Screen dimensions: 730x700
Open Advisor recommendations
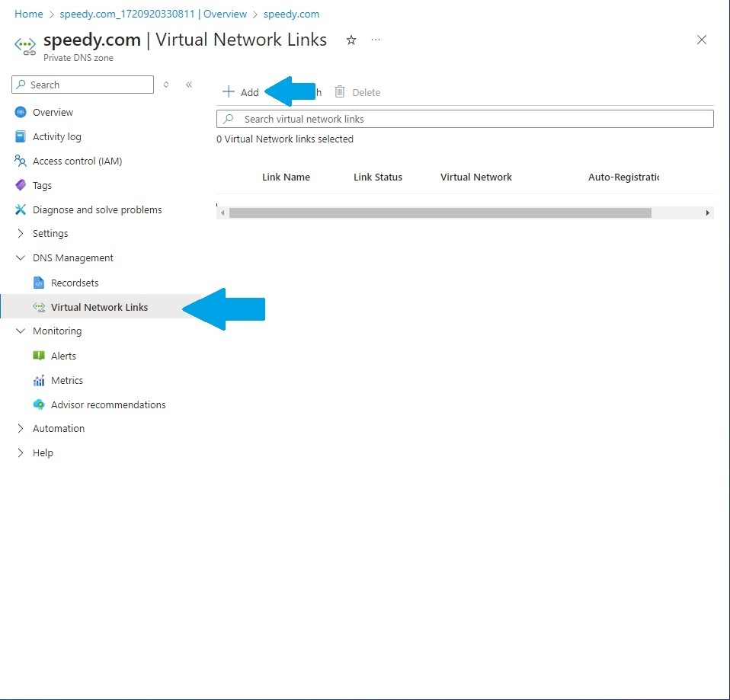pos(107,404)
